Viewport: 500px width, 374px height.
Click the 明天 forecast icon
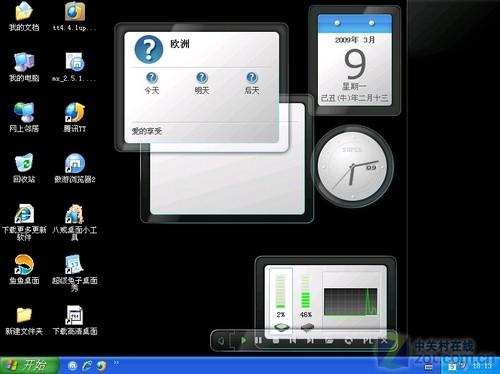pyautogui.click(x=202, y=78)
